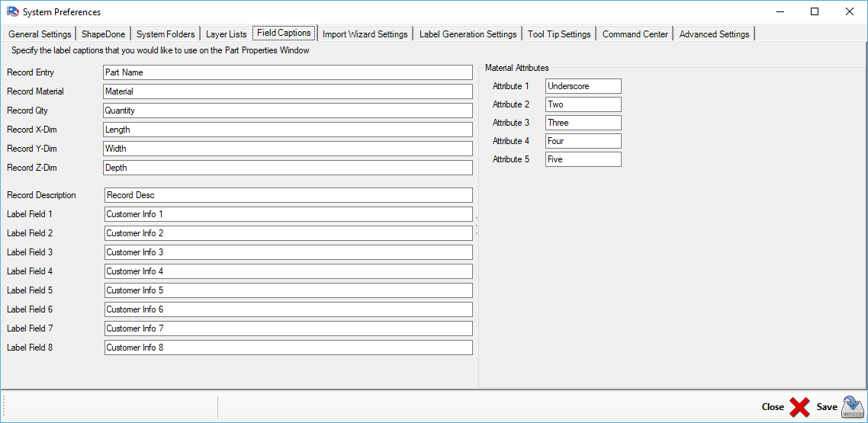Edit Label Field 7 input, Customer Info 7

click(288, 328)
